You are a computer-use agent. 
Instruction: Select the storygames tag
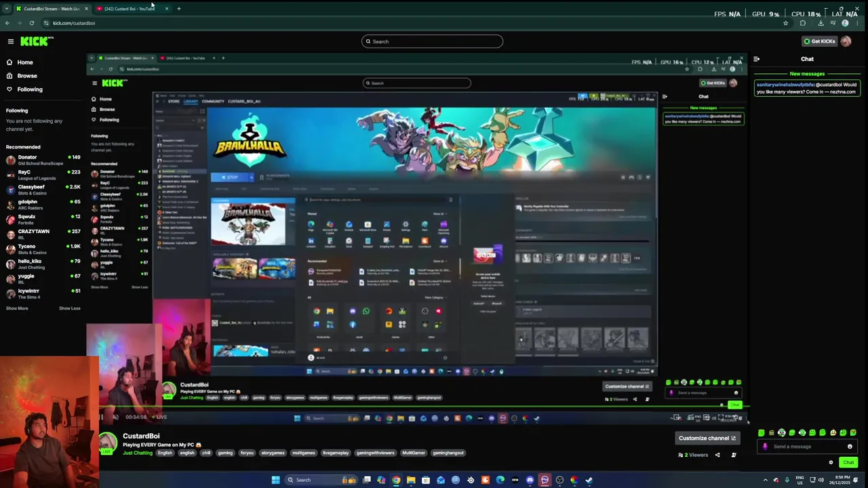(273, 453)
